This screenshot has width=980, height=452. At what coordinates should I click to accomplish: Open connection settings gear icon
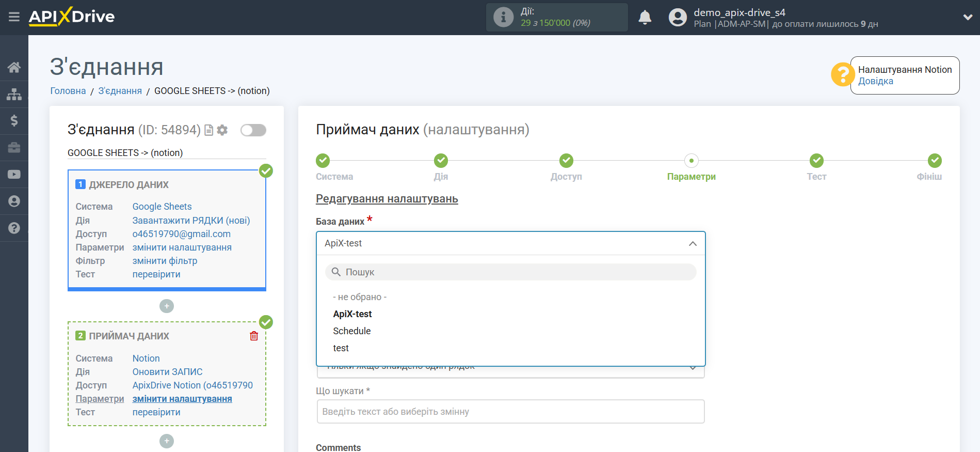point(222,130)
